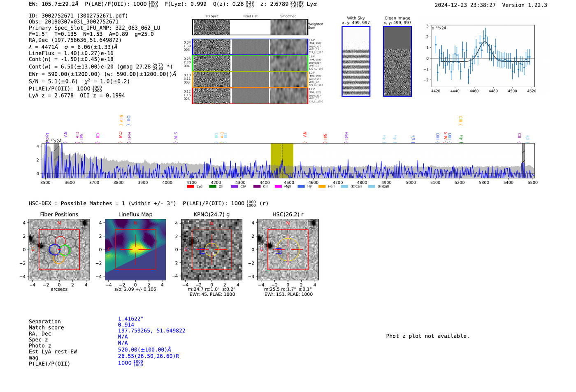
Task: Click the 'Obs: 20190307v031_3002752671' line
Action: click(x=74, y=22)
